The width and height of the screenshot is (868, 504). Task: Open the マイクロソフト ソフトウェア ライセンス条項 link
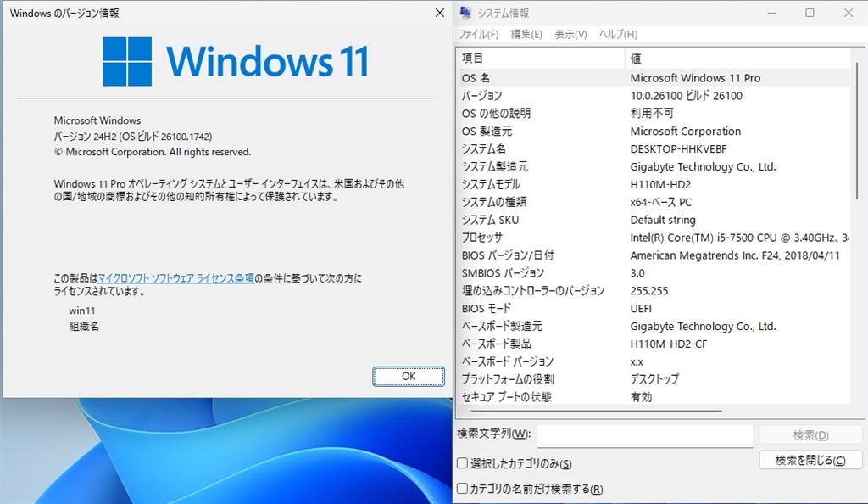176,278
